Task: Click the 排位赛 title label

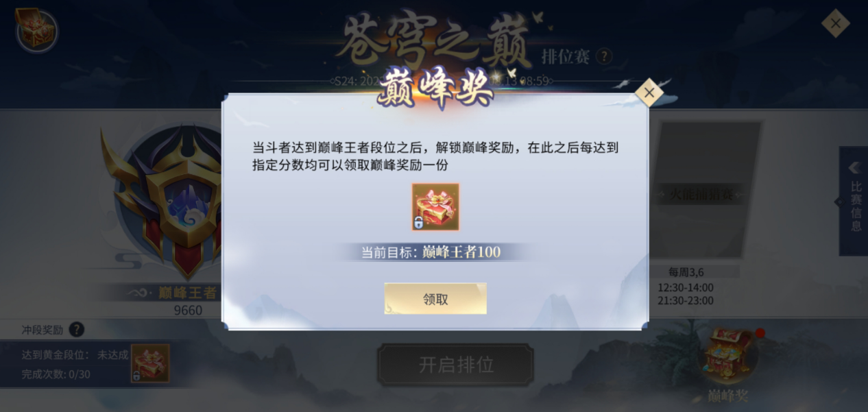Action: (566, 56)
